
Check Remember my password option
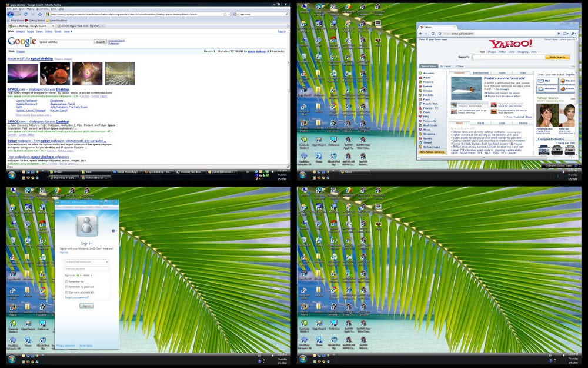coord(66,287)
